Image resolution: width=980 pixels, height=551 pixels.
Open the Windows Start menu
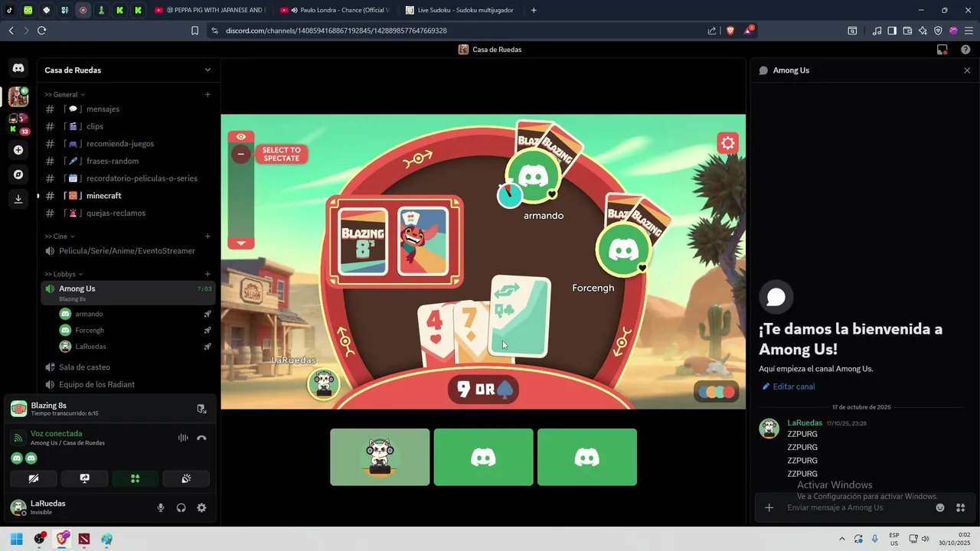(16, 539)
